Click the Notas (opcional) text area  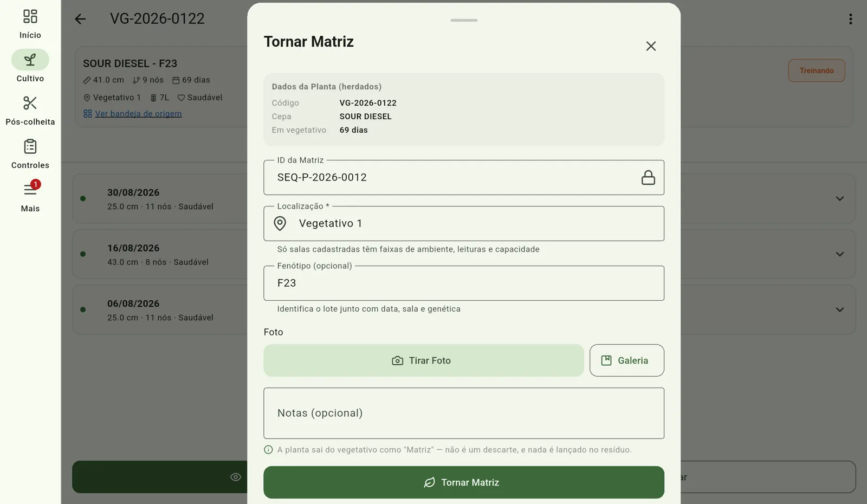point(464,413)
